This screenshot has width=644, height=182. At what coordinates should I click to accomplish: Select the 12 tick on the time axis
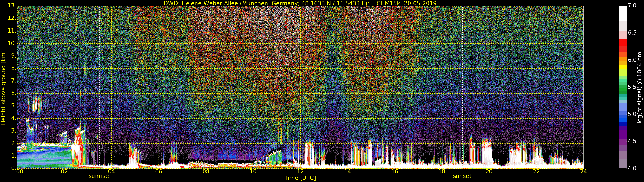tap(300, 172)
